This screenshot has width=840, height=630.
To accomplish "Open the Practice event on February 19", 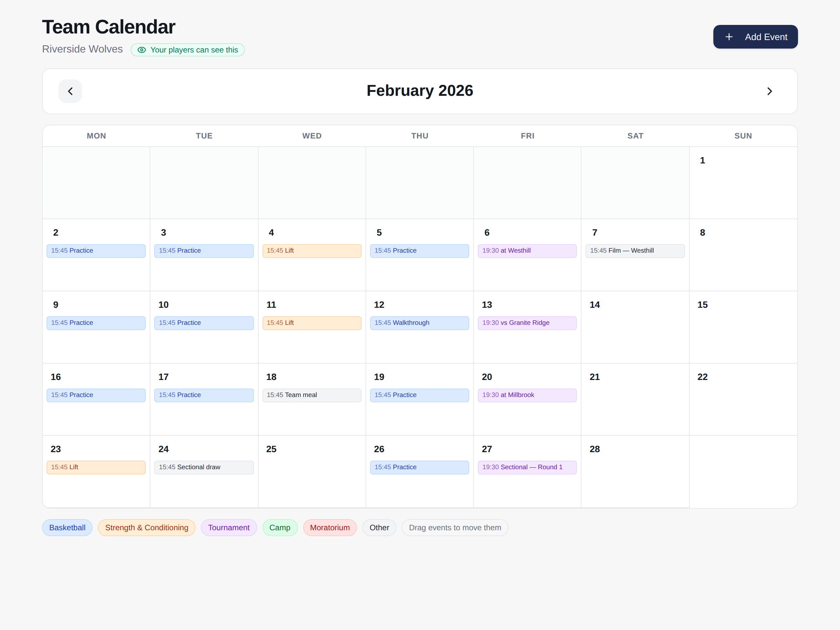I will point(420,395).
